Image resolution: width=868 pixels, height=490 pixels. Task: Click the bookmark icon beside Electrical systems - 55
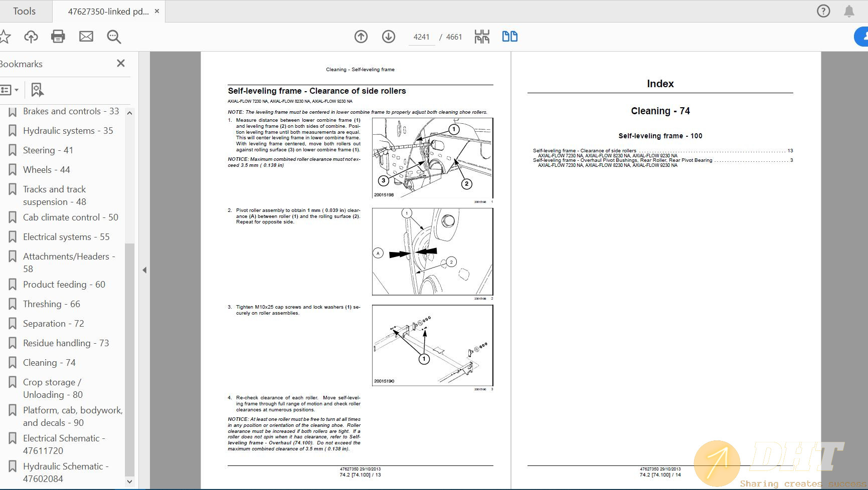click(13, 237)
